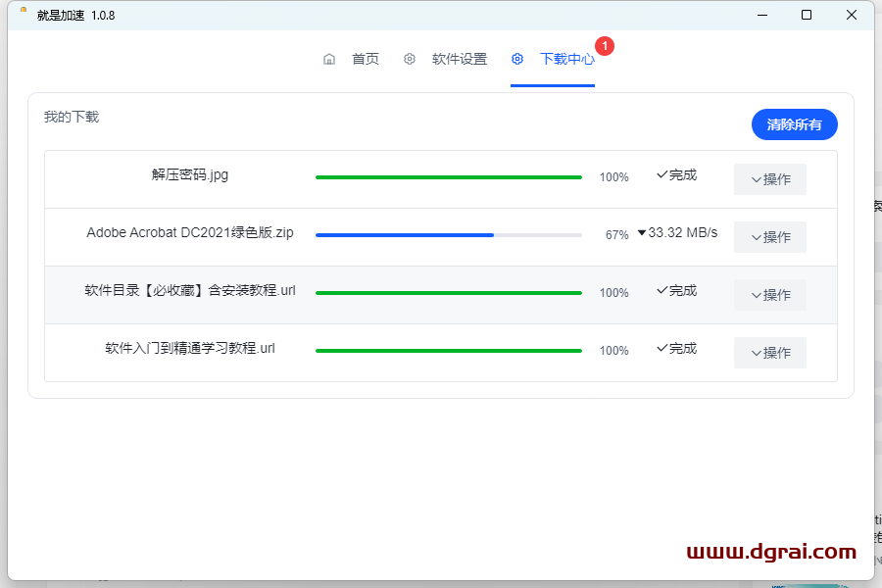Viewport: 882px width, 588px height.
Task: Click the blue progress bar at 67%
Action: 404,235
